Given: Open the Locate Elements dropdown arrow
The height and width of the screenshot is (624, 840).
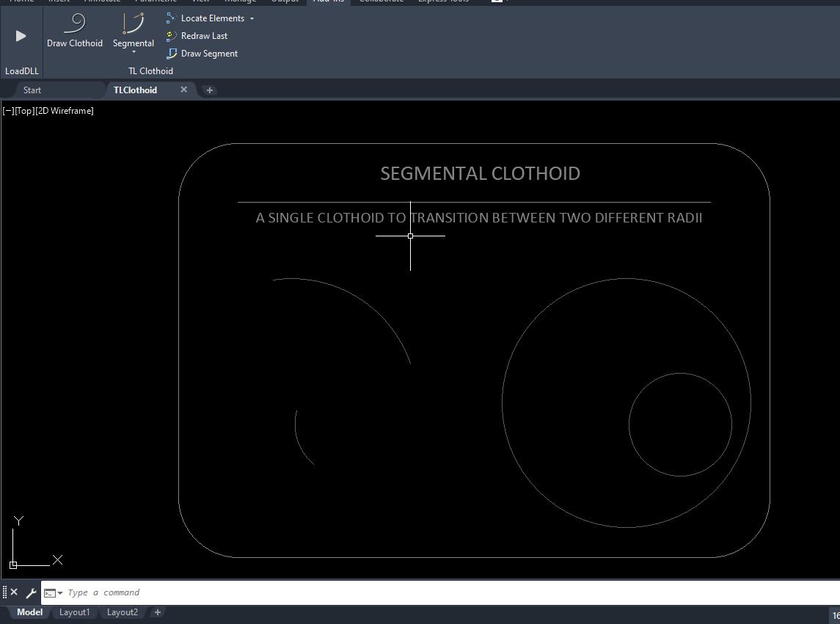Looking at the screenshot, I should coord(252,19).
